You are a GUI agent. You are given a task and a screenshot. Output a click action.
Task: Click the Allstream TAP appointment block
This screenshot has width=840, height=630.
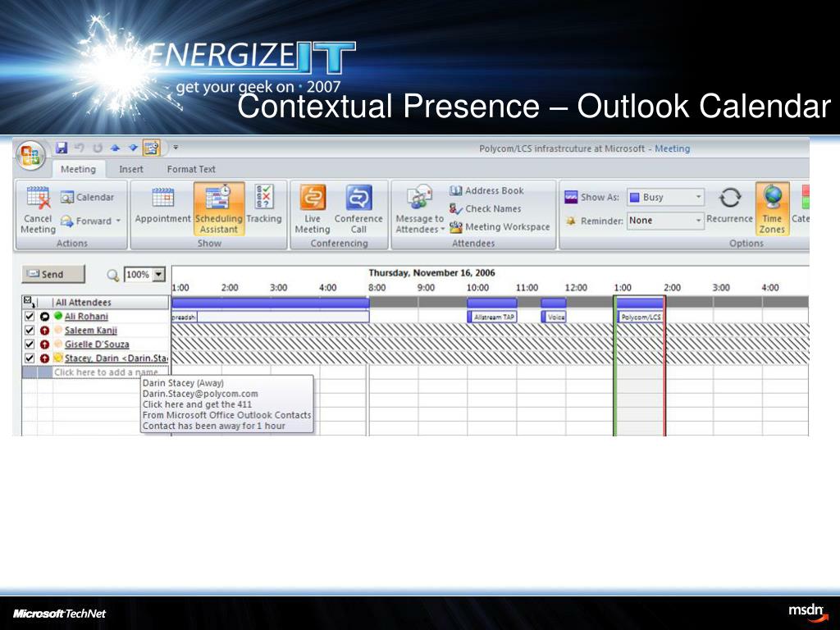492,317
